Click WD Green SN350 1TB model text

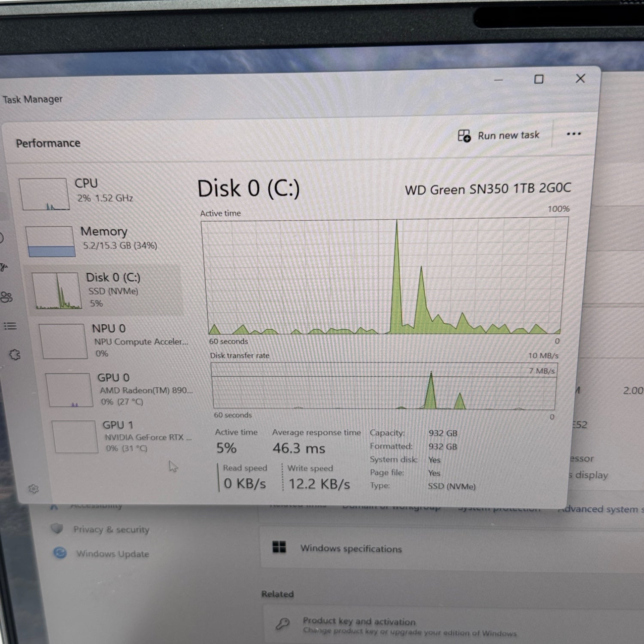[488, 189]
